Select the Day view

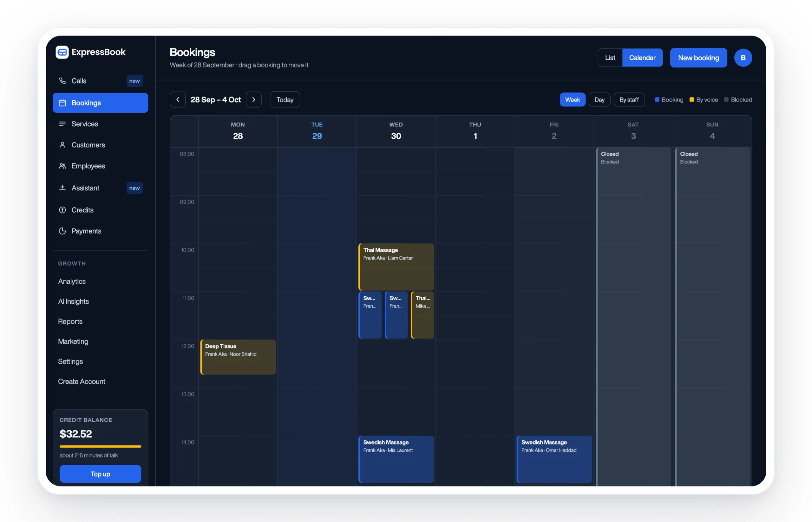pos(599,100)
